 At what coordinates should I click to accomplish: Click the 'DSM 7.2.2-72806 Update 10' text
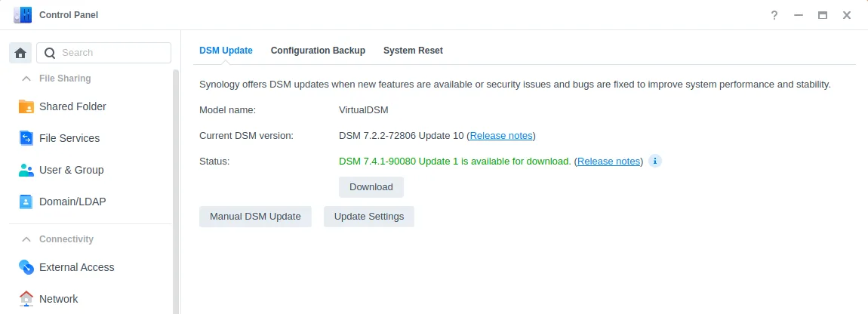(402, 136)
